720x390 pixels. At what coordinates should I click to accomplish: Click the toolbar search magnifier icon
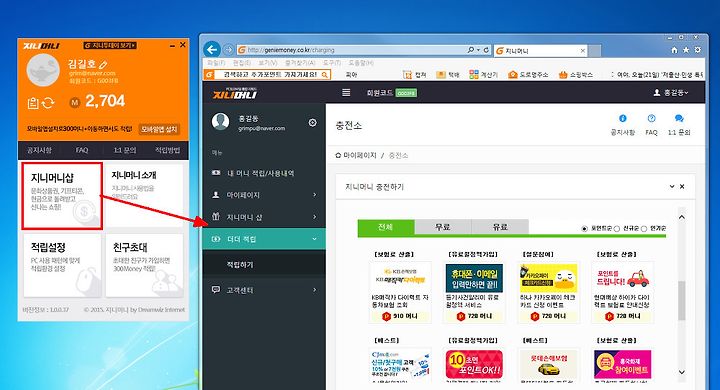click(x=325, y=74)
